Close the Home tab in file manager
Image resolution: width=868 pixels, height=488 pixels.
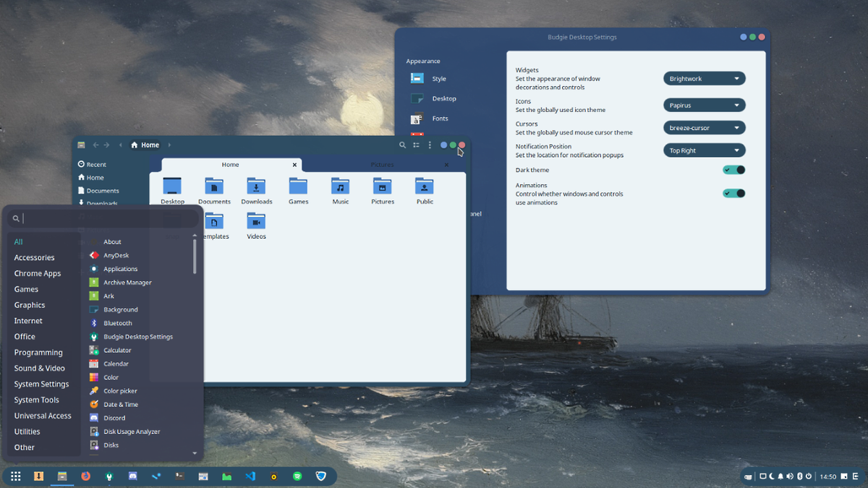pos(294,165)
